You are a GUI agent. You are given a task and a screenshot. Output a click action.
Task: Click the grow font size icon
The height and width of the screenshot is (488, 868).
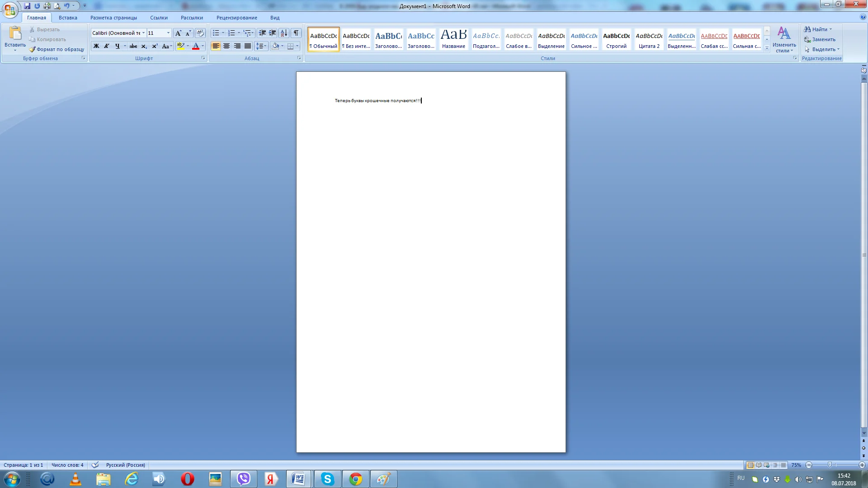(178, 33)
